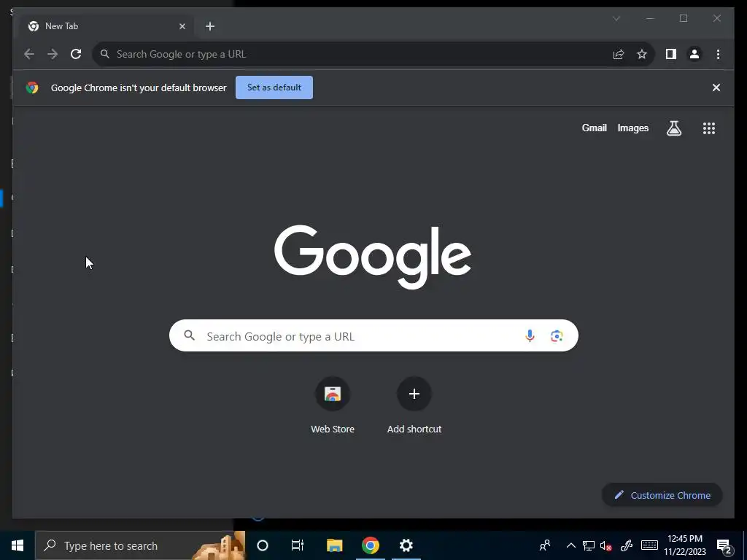Search by image with Google Lens icon
Image resolution: width=747 pixels, height=560 pixels.
pyautogui.click(x=557, y=335)
